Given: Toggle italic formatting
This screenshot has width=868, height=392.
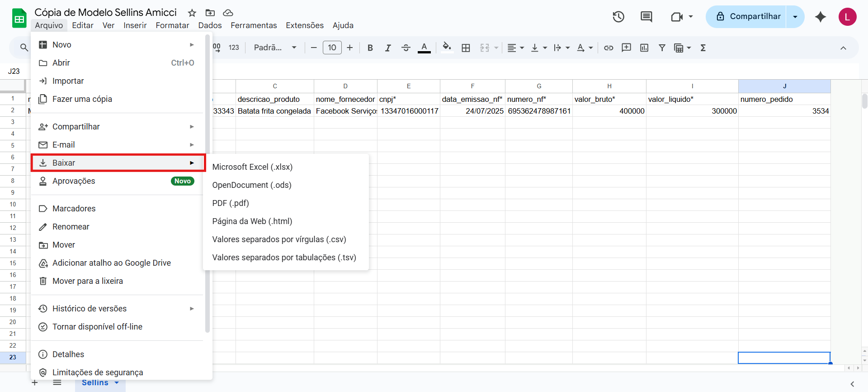Looking at the screenshot, I should pyautogui.click(x=387, y=48).
